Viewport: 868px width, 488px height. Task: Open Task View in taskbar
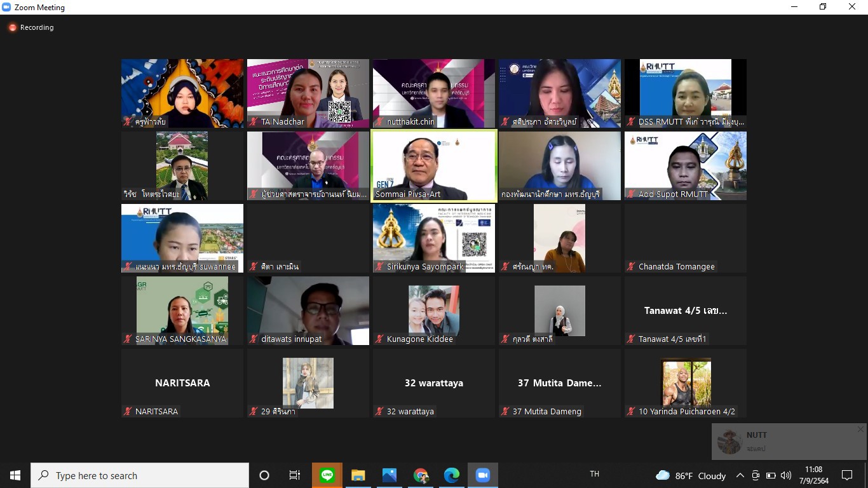click(295, 475)
